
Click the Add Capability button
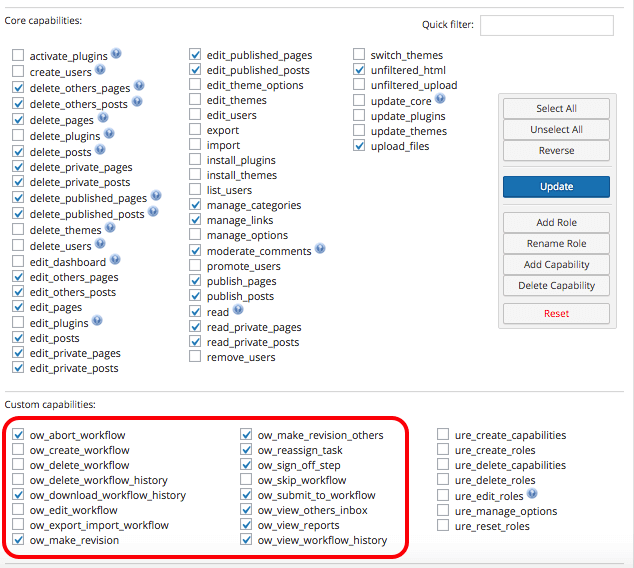[556, 264]
